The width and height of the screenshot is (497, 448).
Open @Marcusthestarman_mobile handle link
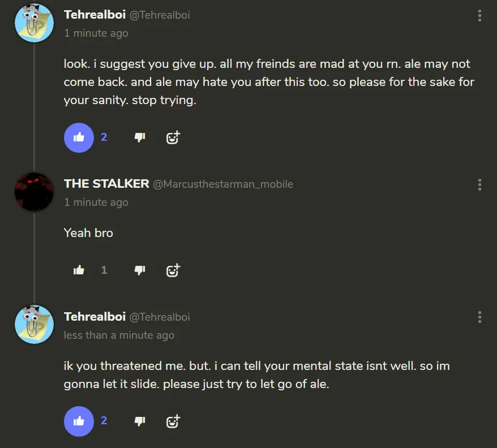223,184
